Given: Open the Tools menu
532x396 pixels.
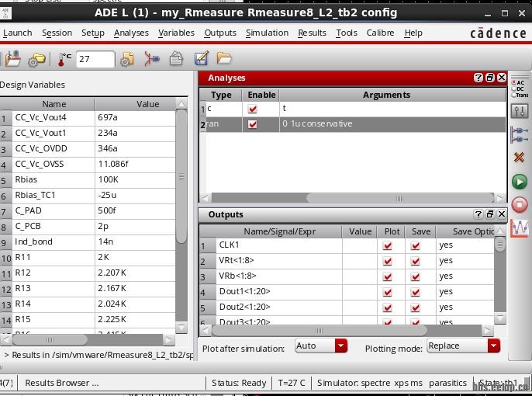Looking at the screenshot, I should (x=347, y=33).
